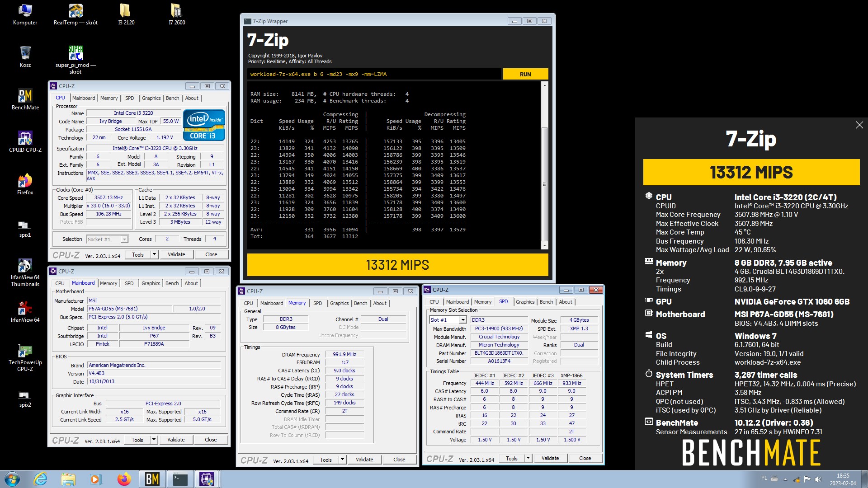Open About tab in SPD CPU-Z window
868x488 pixels.
pos(566,302)
